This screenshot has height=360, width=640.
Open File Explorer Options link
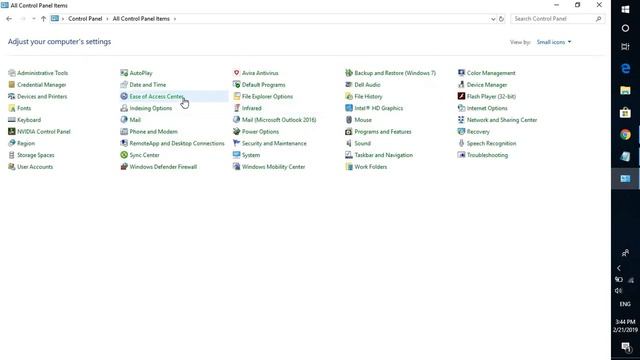click(267, 97)
